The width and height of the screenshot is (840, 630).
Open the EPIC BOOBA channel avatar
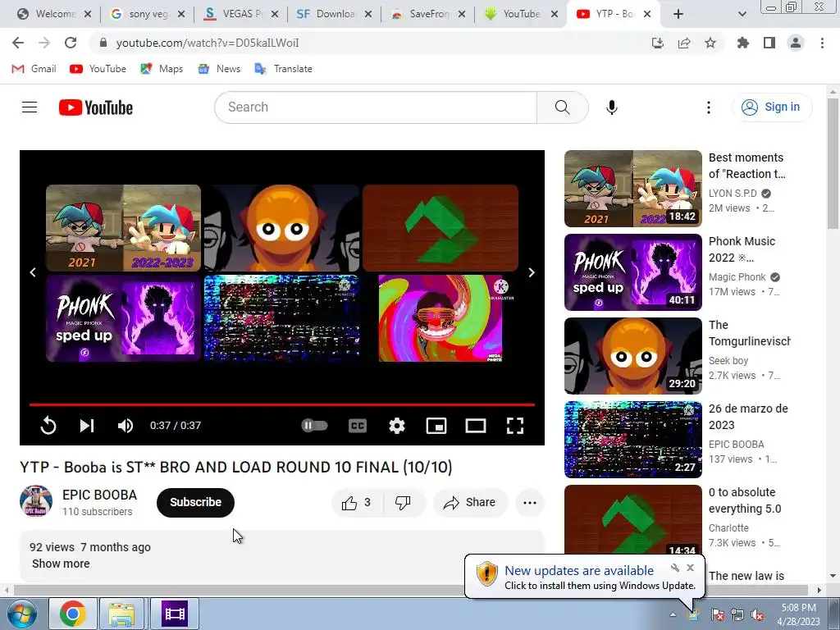[x=36, y=501]
